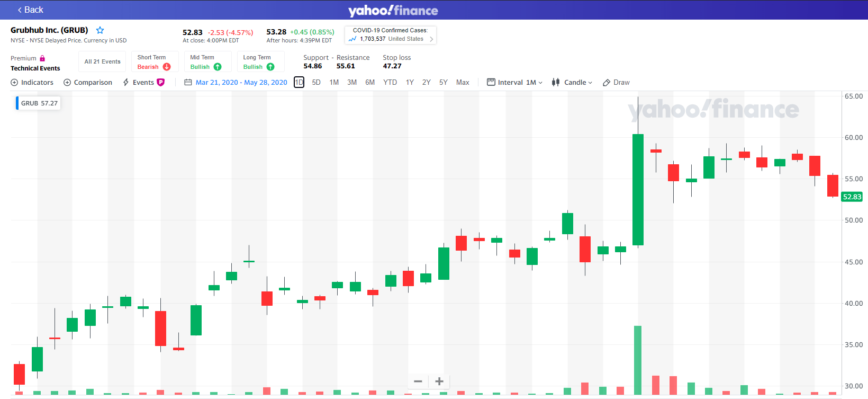The height and width of the screenshot is (399, 868).
Task: Click the purple premium badge next to Events
Action: click(x=161, y=82)
